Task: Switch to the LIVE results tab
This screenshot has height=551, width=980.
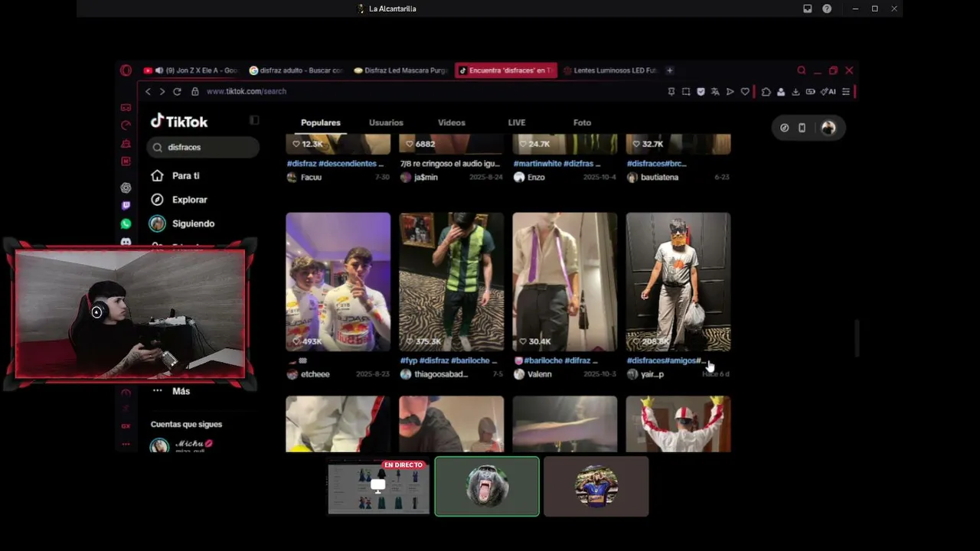Action: tap(517, 122)
